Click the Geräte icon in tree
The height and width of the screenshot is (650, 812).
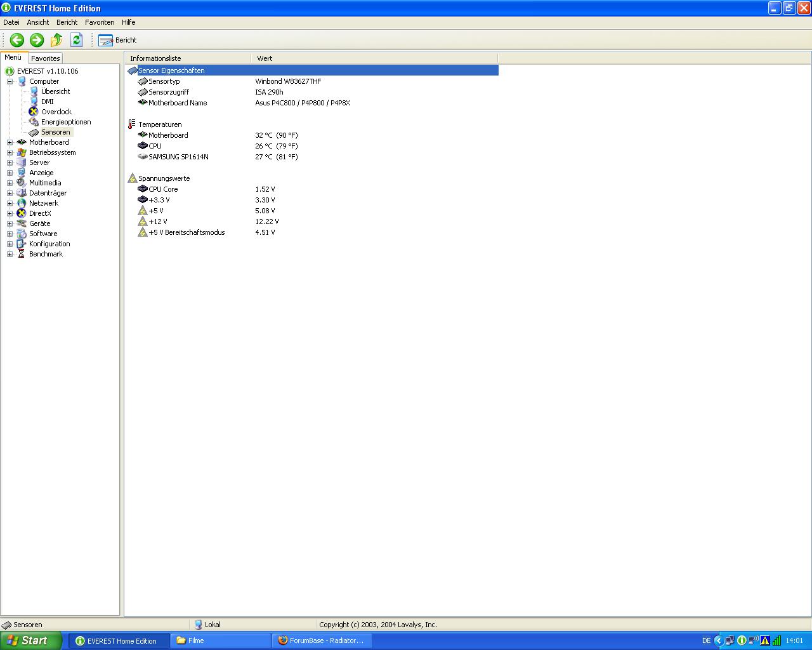coord(22,223)
